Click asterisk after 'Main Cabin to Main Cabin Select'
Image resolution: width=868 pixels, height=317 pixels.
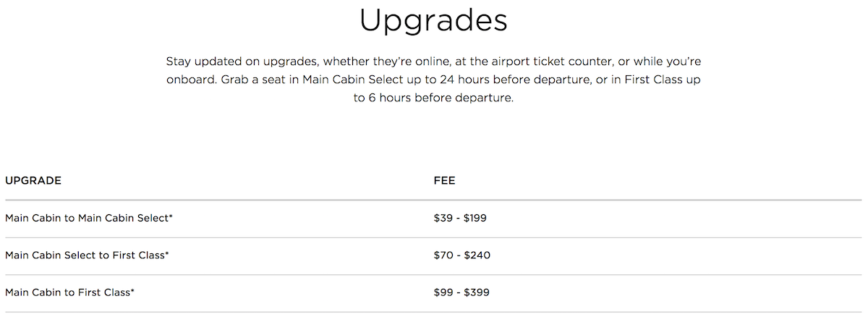pos(171,216)
